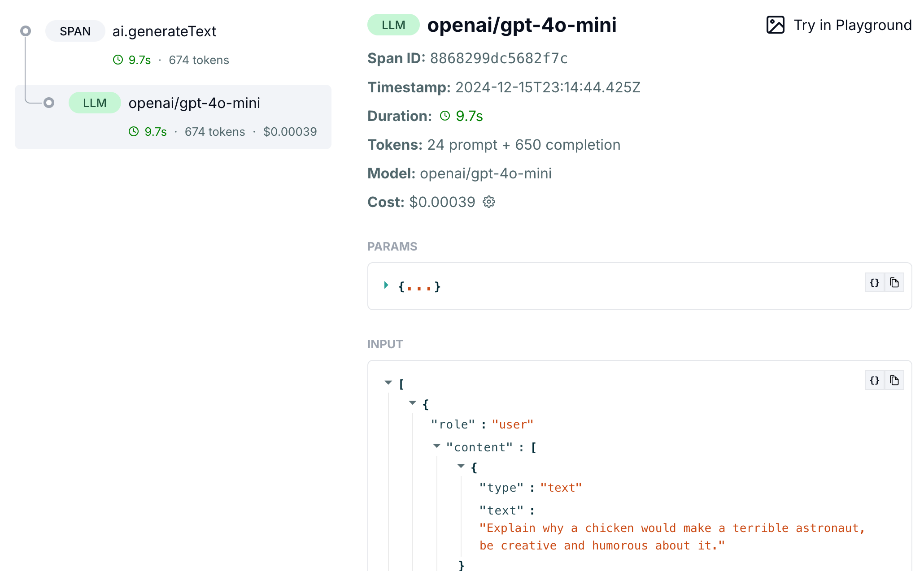Click the clock icon in the LLM row
924x571 pixels.
(x=134, y=132)
